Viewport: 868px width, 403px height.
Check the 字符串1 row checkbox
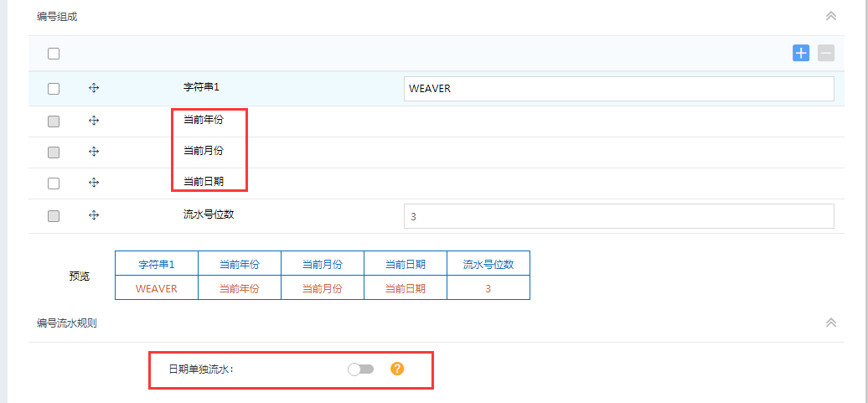[54, 89]
